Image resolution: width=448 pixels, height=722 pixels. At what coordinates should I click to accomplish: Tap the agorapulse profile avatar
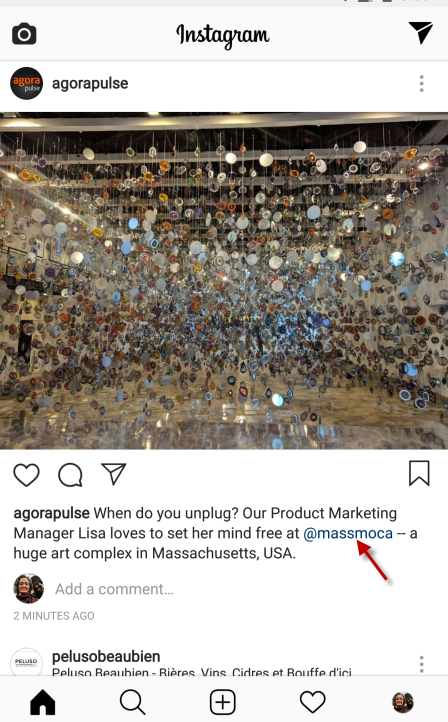pyautogui.click(x=26, y=83)
